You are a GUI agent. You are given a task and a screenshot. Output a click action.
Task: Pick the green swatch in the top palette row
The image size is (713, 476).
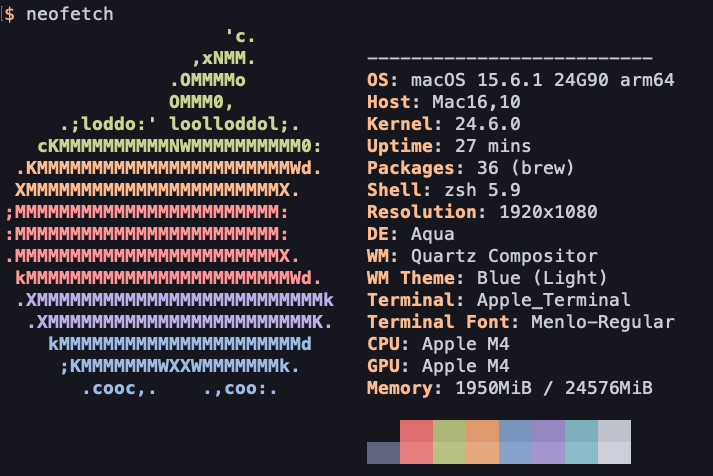449,431
